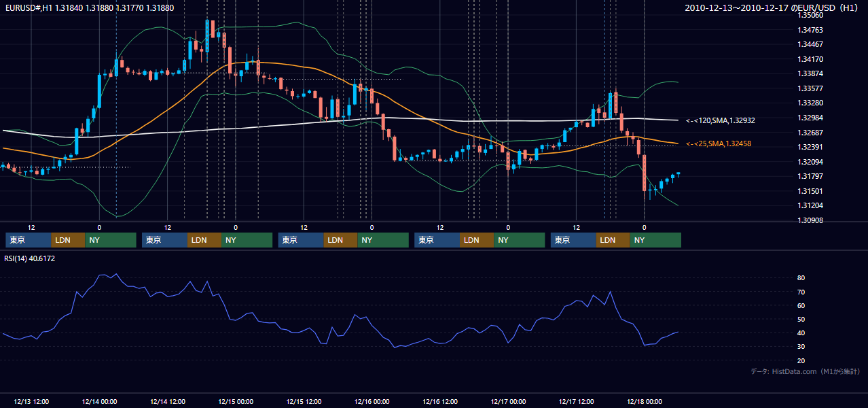Click price axis value 1.34763
The width and height of the screenshot is (868, 408).
[810, 30]
